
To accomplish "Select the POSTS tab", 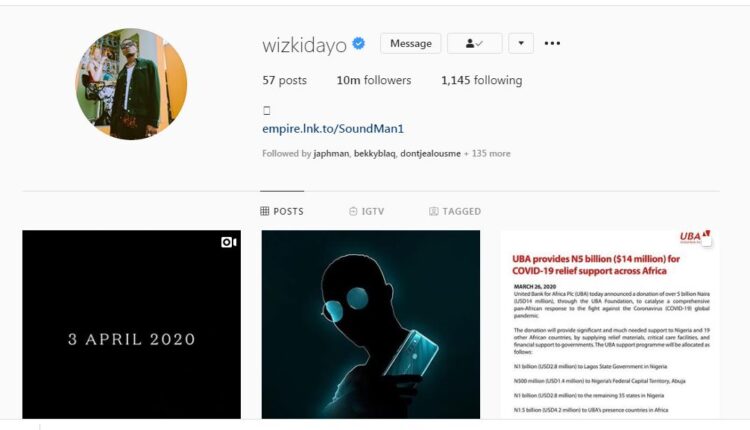I will tap(282, 211).
